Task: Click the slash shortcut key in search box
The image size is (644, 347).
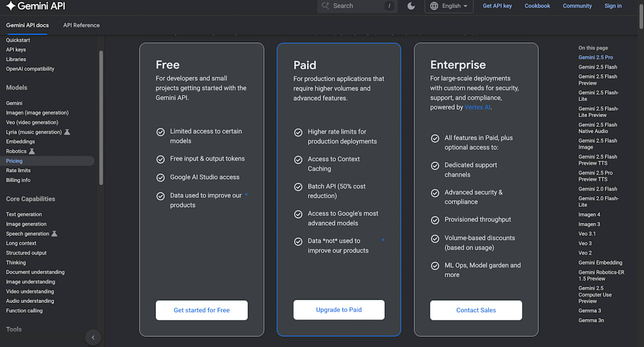Action: [389, 6]
